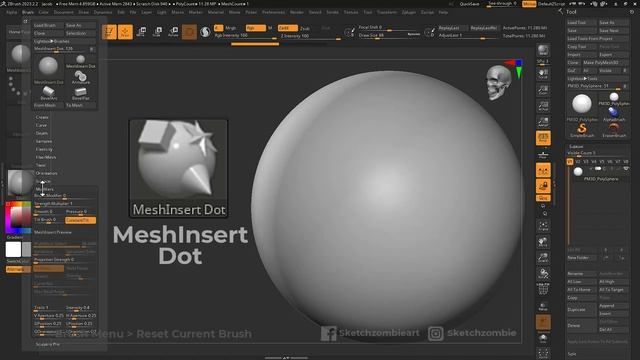Expand the Elasticity brush section
Image resolution: width=640 pixels, height=360 pixels.
[44, 149]
